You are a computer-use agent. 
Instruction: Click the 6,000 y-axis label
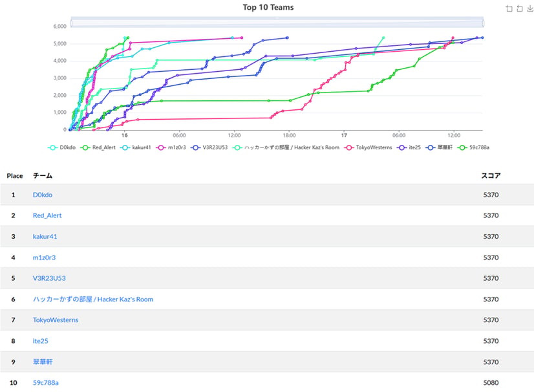[60, 27]
